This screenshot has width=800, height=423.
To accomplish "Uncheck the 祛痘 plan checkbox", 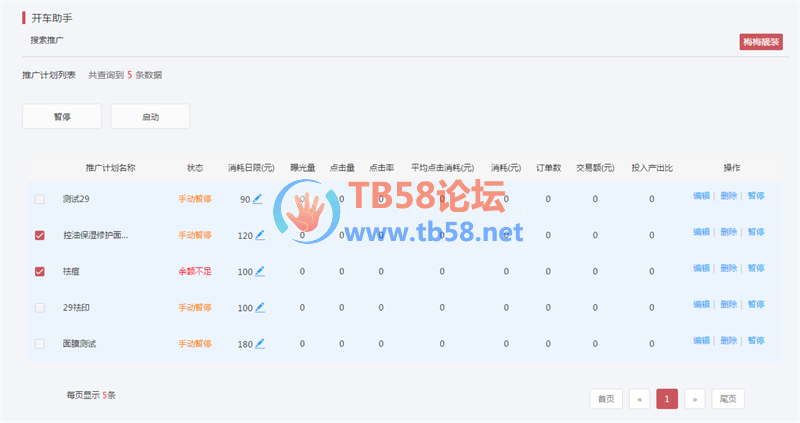I will pyautogui.click(x=40, y=271).
